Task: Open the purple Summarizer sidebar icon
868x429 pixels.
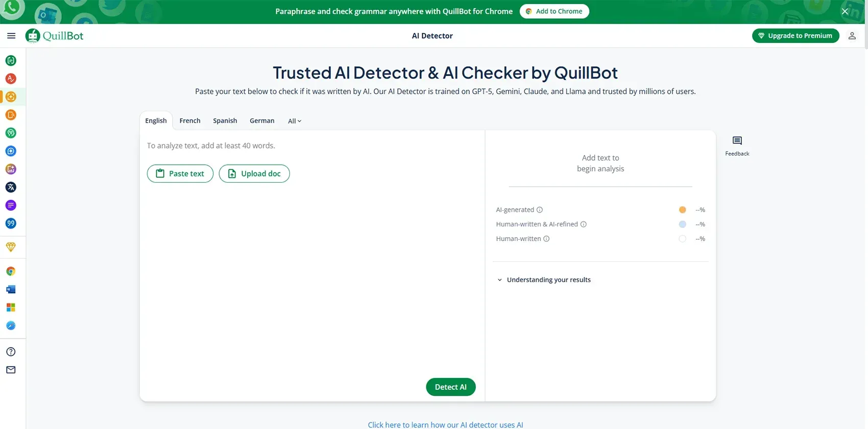Action: 11,206
